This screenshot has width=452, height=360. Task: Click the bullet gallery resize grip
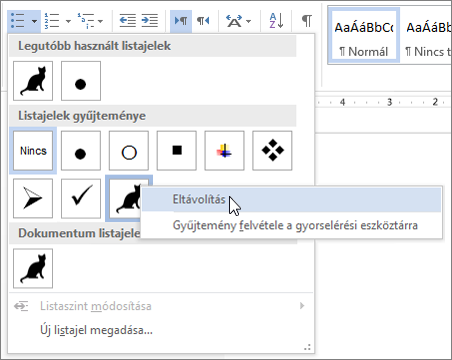[308, 347]
